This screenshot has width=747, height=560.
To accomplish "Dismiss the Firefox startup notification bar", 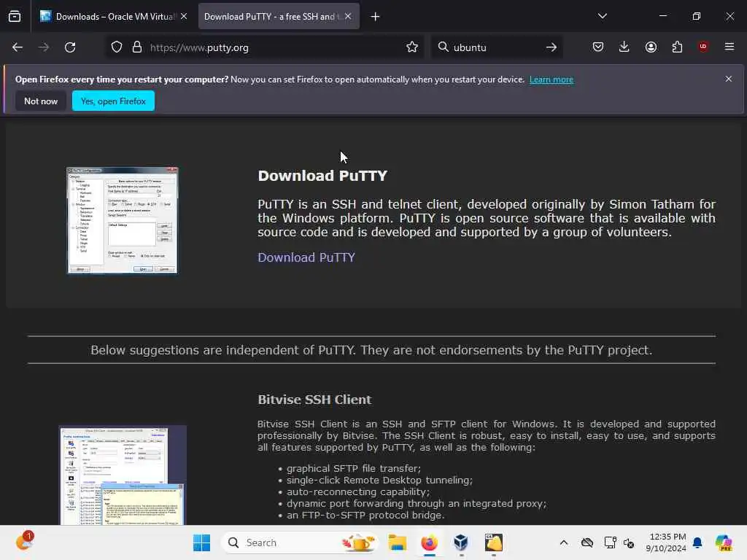I will (x=729, y=79).
